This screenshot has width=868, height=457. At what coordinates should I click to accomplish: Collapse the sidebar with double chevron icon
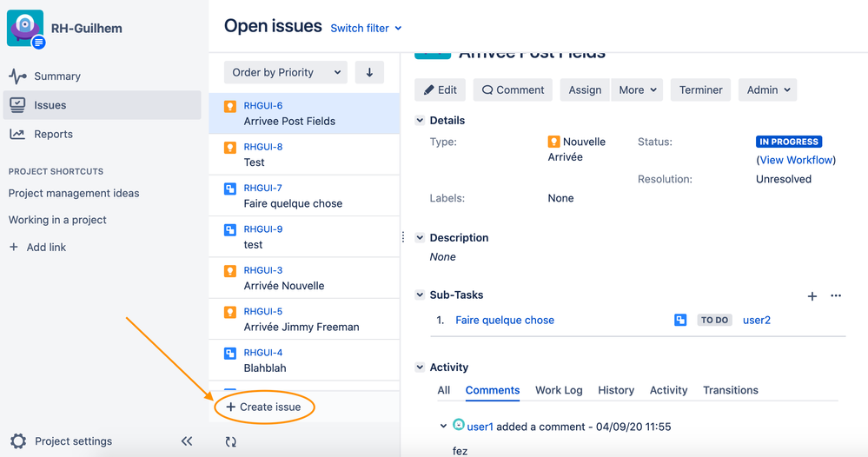(187, 441)
